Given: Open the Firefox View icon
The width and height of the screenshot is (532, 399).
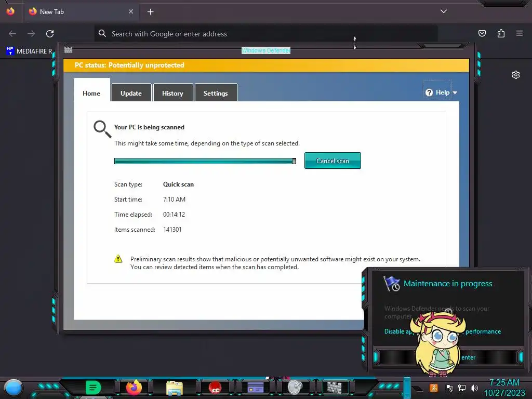Looking at the screenshot, I should pos(10,11).
